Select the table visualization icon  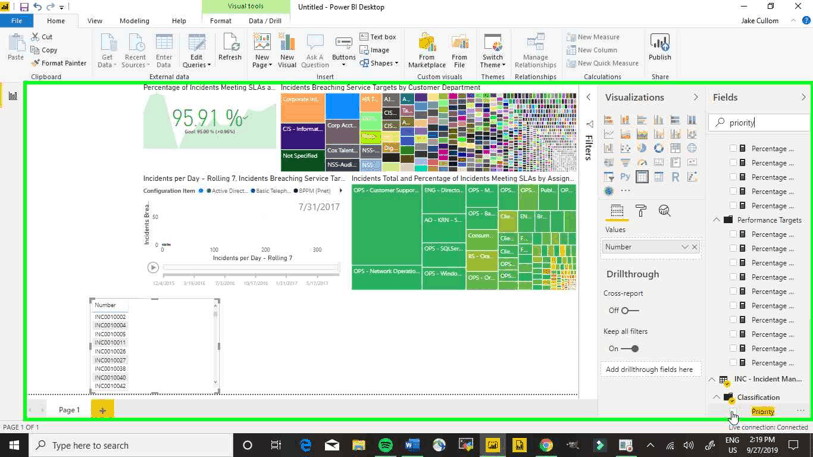642,177
